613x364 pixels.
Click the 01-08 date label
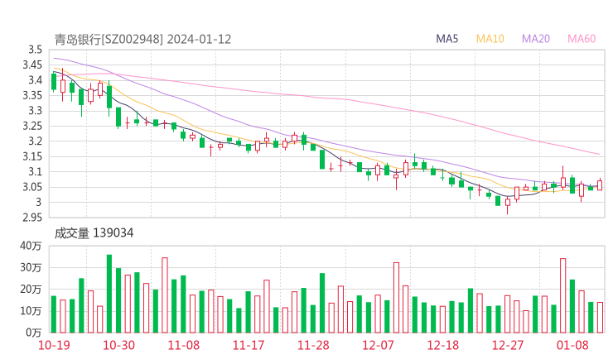[572, 345]
